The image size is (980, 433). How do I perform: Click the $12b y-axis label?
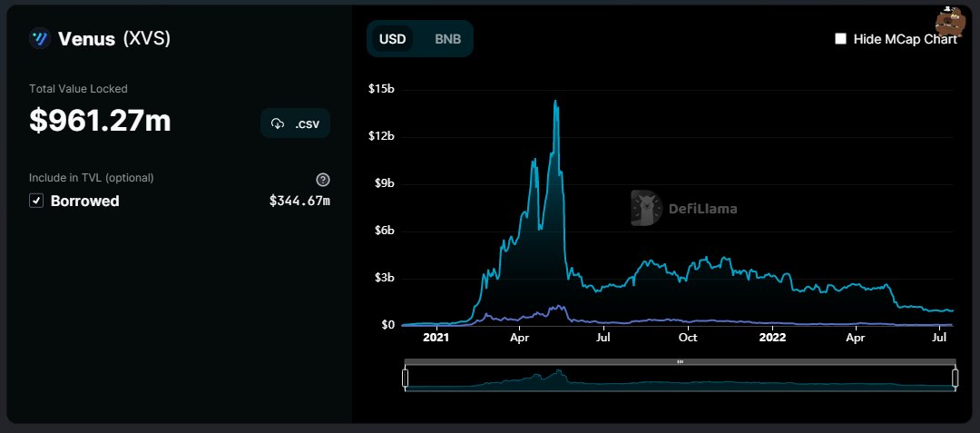(x=381, y=136)
